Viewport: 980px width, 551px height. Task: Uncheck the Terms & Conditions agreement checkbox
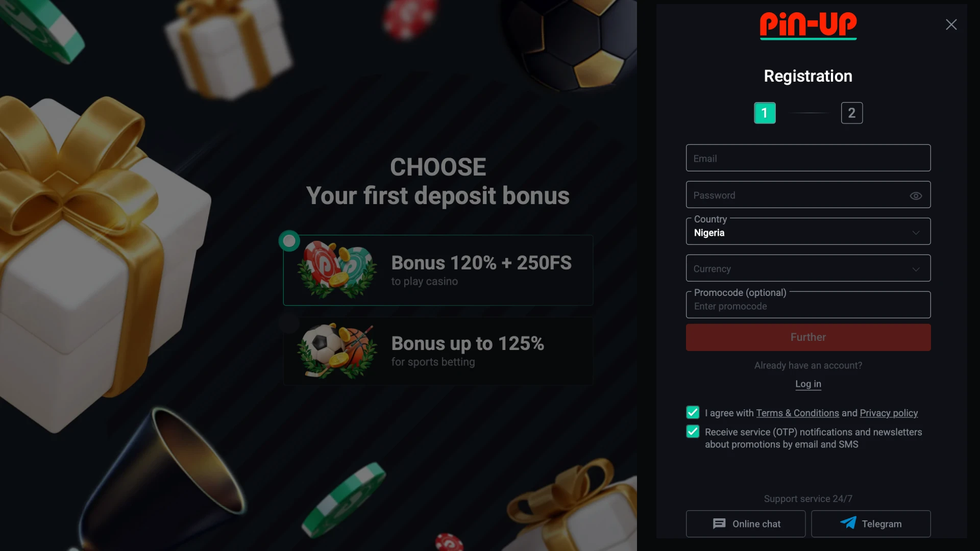tap(693, 412)
